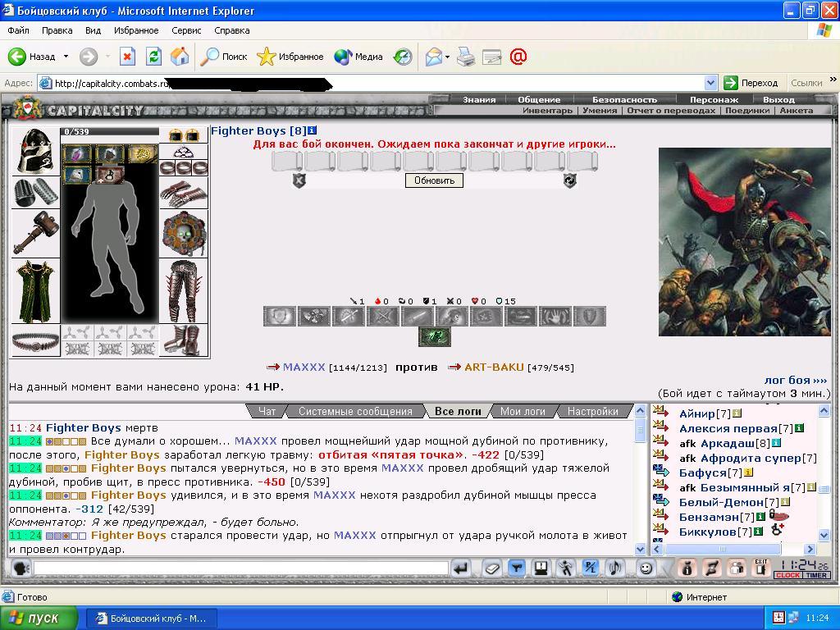
Task: Click the boots item slot
Action: [x=184, y=340]
